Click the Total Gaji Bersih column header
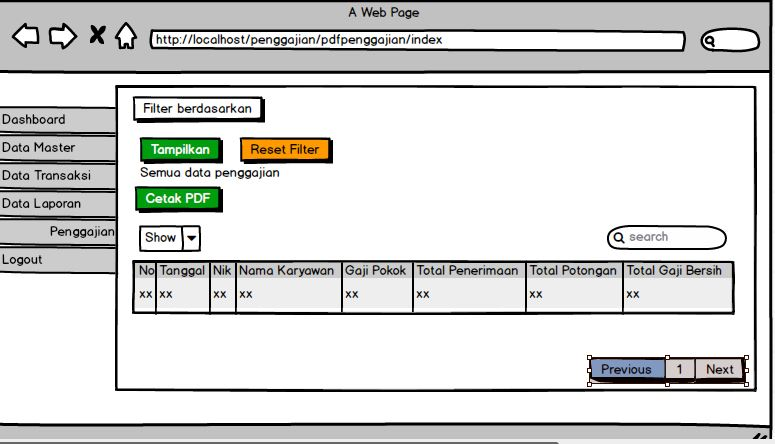775x444 pixels. [x=678, y=270]
